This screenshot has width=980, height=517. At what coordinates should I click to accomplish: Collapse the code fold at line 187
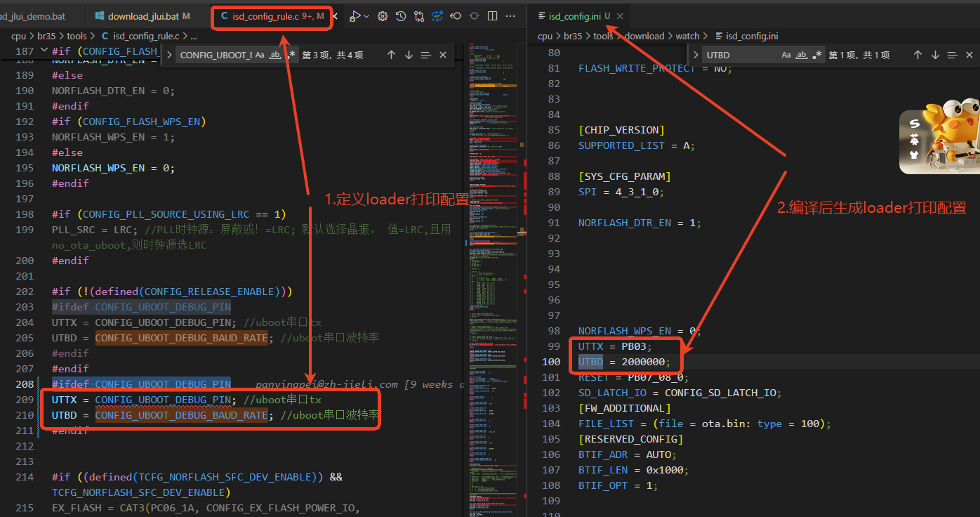(44, 51)
